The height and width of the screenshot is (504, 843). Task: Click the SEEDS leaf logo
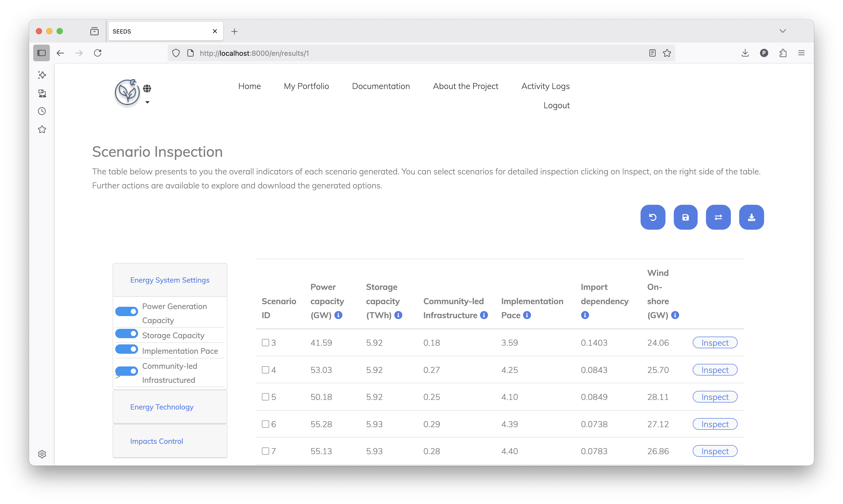127,92
